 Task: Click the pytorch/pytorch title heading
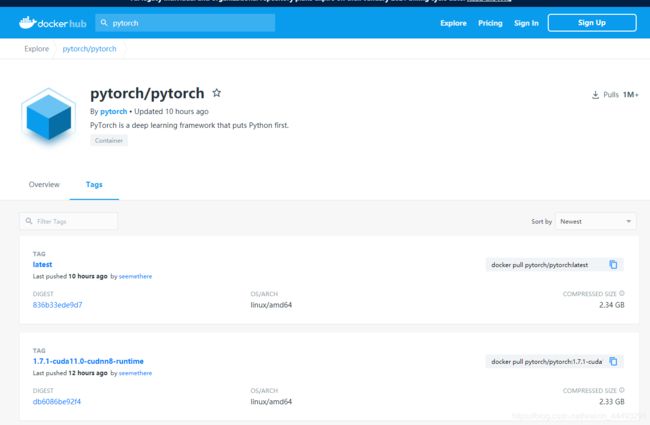147,93
